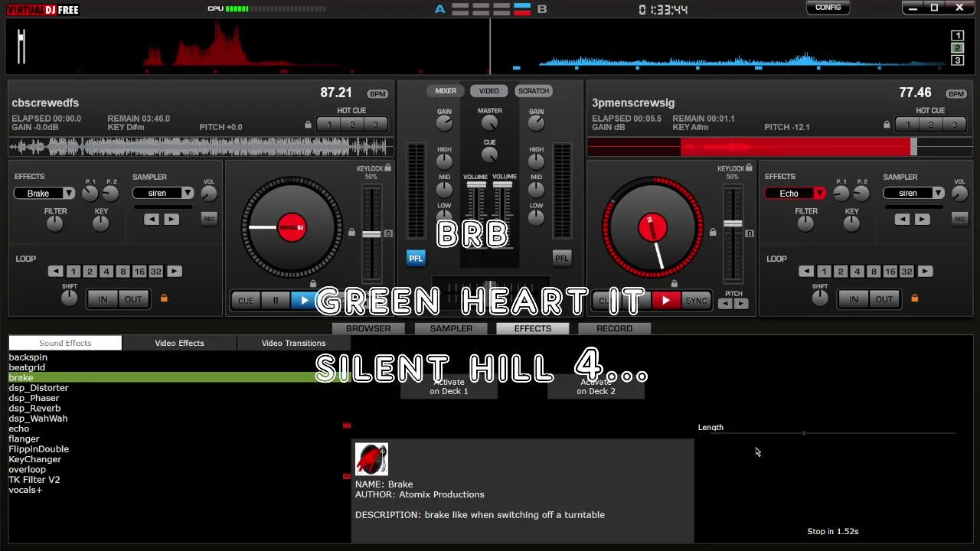Select waveform view 1
The image size is (980, 551).
click(957, 36)
